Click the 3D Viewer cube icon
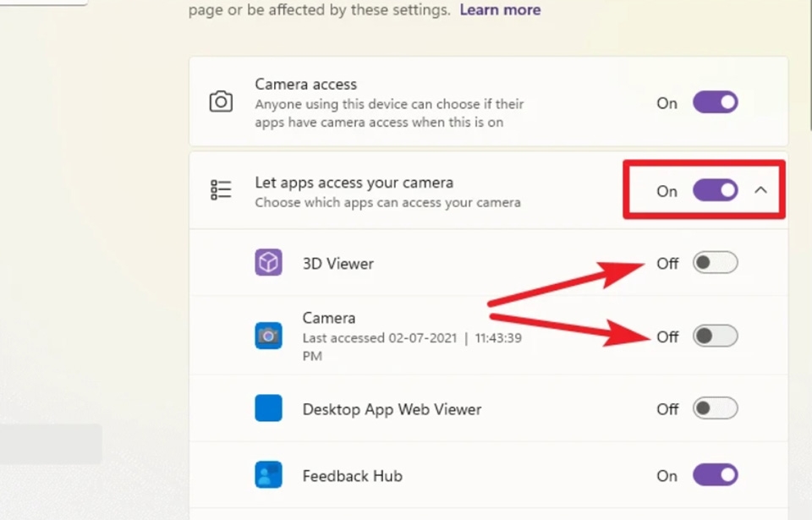 [x=268, y=263]
